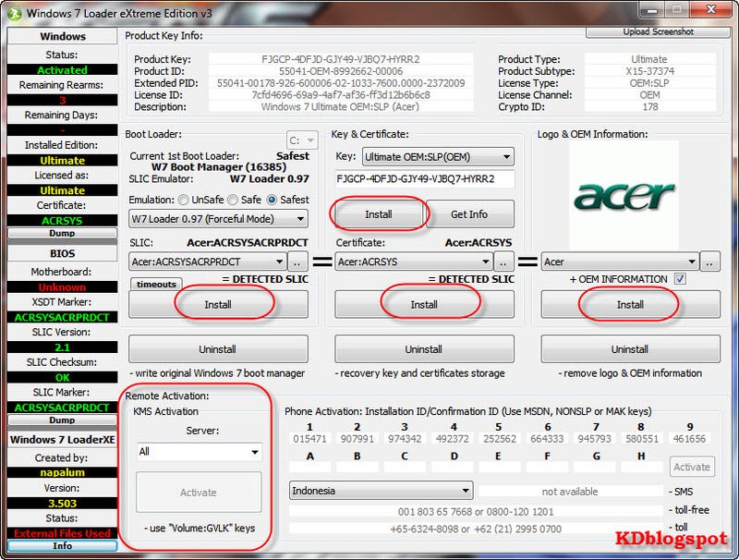
Task: Uninstall to write original Windows 7 boot manager
Action: [x=218, y=349]
